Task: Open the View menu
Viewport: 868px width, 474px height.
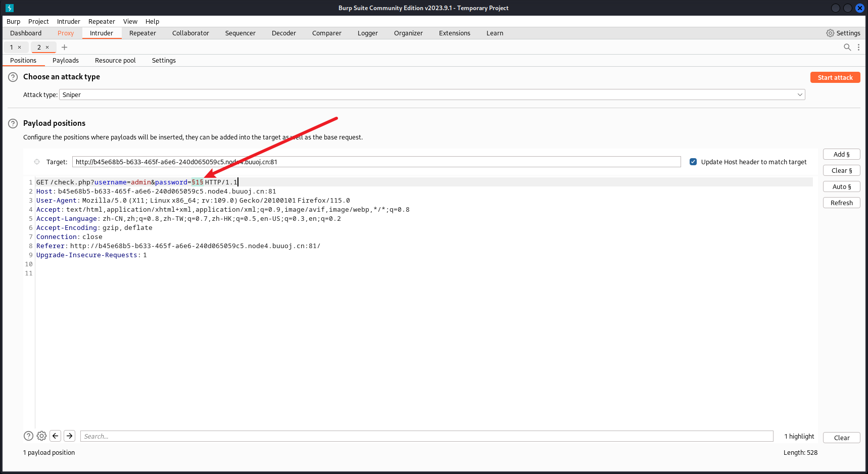Action: pyautogui.click(x=130, y=21)
